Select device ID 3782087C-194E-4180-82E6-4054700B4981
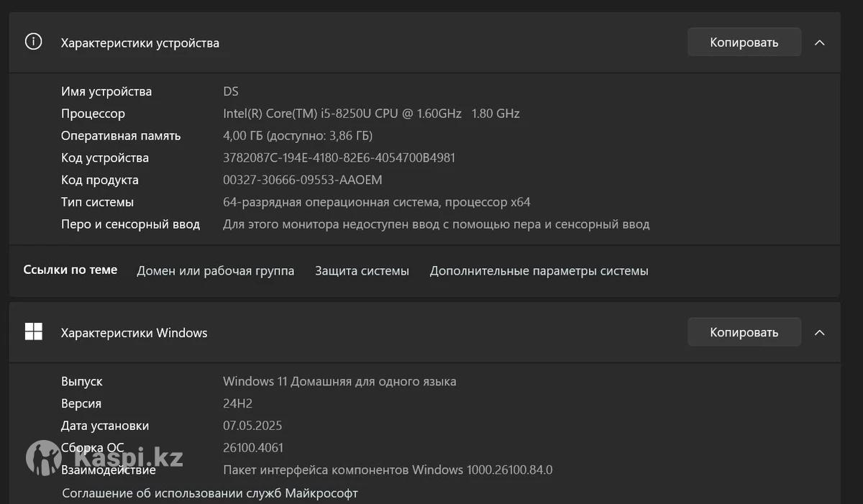 pyautogui.click(x=339, y=157)
